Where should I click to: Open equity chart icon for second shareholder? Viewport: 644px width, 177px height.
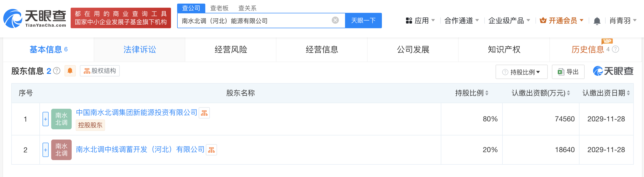[211, 150]
